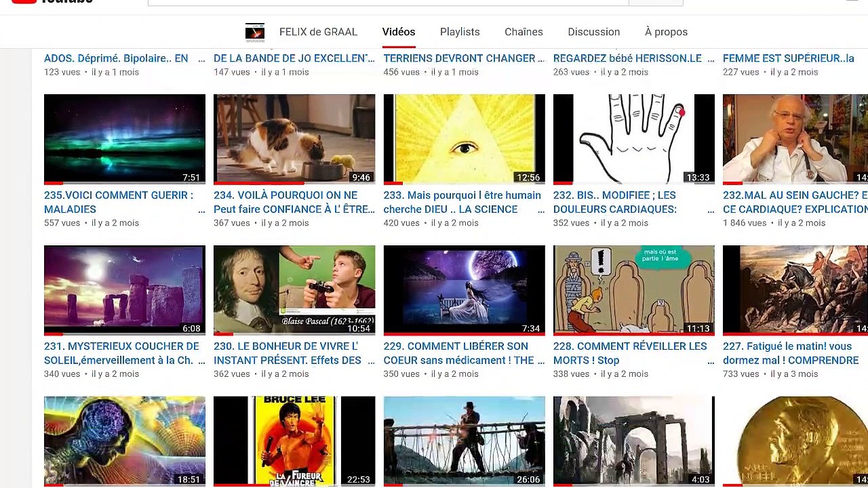The image size is (868, 488).
Task: Open the Nobel medal video thumbnail
Action: coord(795,441)
